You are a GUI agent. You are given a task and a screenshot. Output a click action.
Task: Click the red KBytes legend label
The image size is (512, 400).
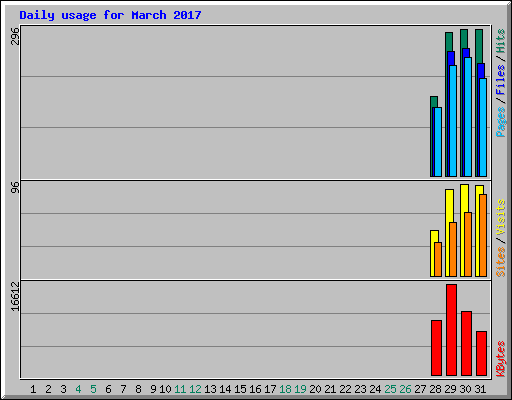[500, 359]
